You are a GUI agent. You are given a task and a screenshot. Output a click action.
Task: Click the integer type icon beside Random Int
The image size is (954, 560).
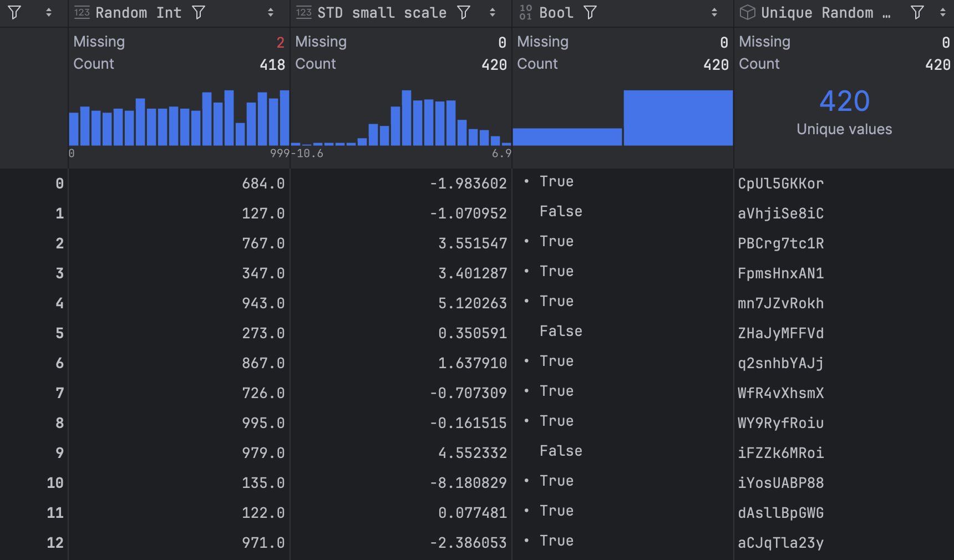81,12
